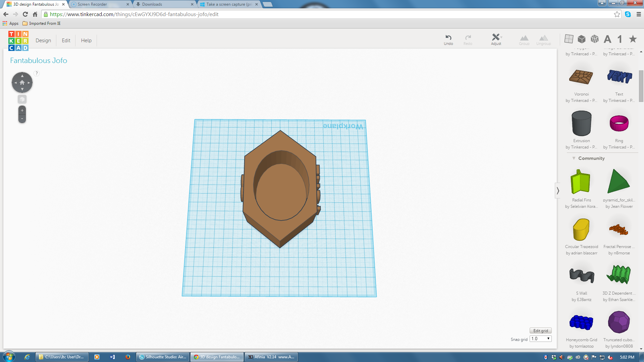Screen dimensions: 644x362
Task: Open the Design menu
Action: click(43, 41)
